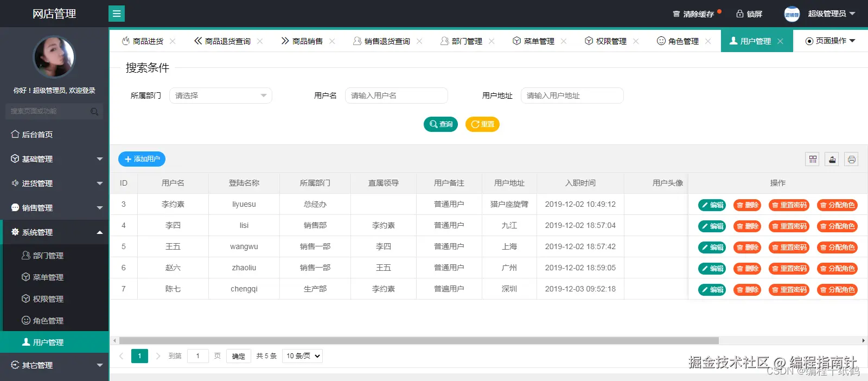Expand 其它管理 in the sidebar
This screenshot has height=381, width=868.
coord(54,365)
